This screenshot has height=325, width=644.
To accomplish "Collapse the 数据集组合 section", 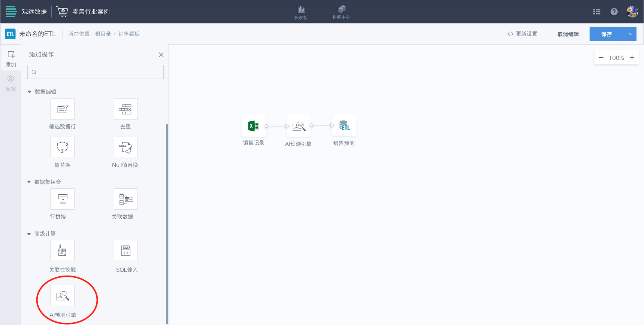I will click(29, 182).
